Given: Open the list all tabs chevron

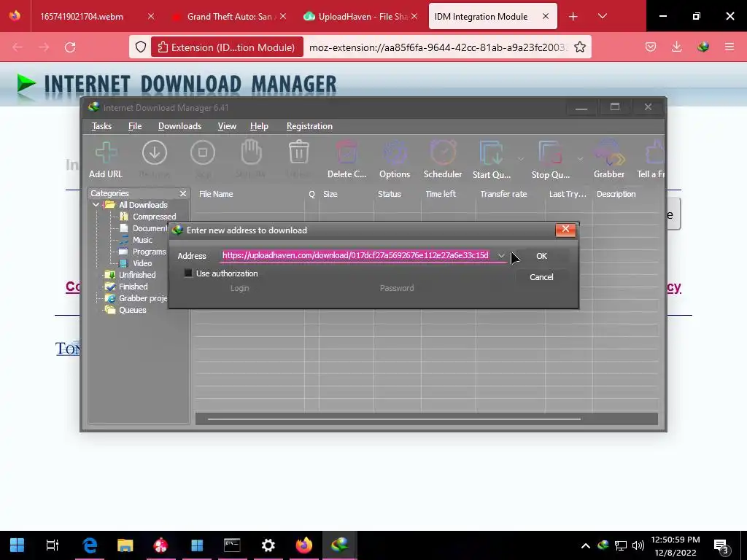Looking at the screenshot, I should click(602, 17).
